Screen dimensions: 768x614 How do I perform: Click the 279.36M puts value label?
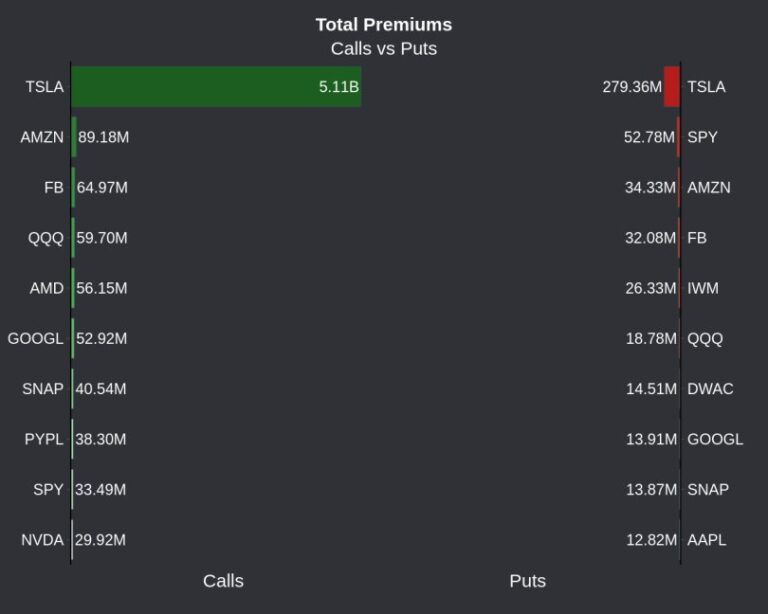(631, 87)
